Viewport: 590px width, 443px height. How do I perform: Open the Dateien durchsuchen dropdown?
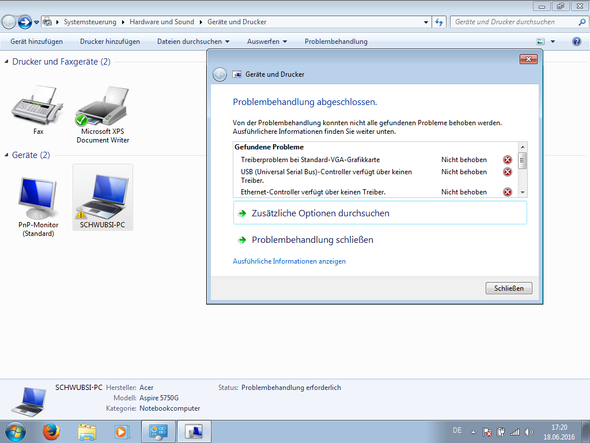(x=193, y=41)
